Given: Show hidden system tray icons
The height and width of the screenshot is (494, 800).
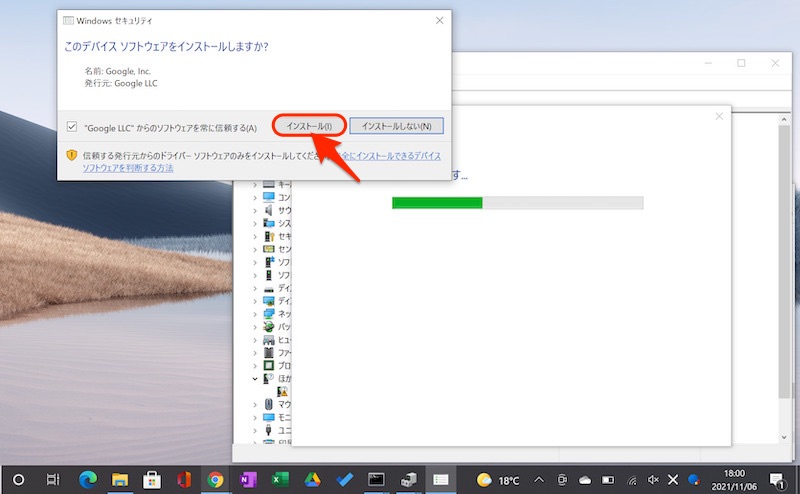Looking at the screenshot, I should [x=539, y=479].
